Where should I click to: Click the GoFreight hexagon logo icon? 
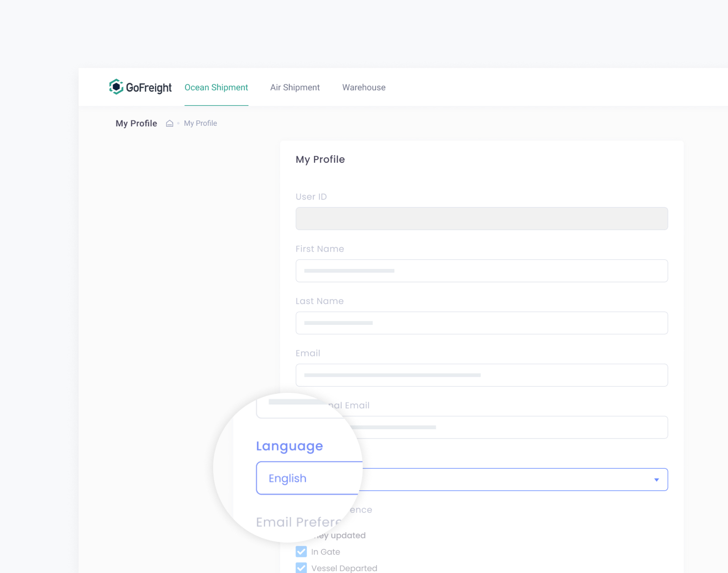(x=116, y=87)
